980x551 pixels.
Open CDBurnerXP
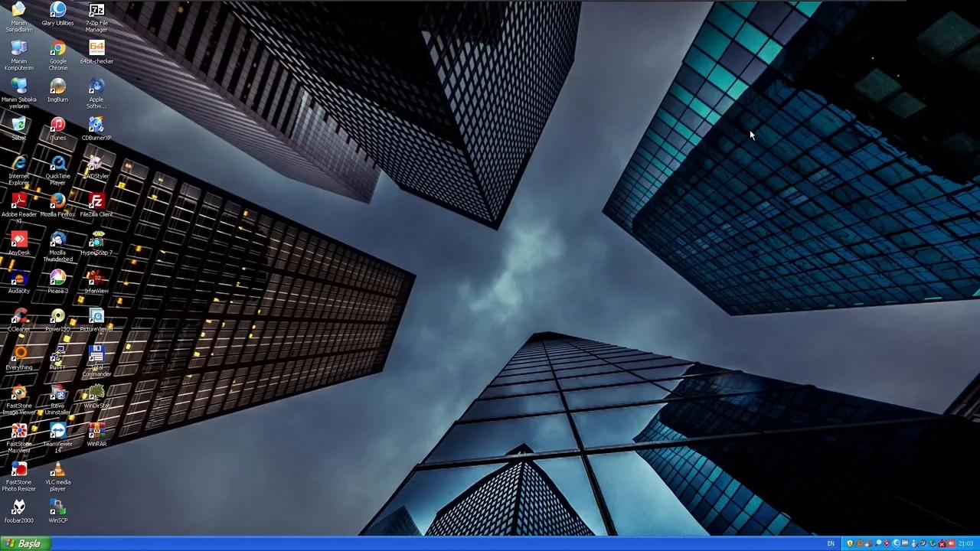[x=96, y=126]
